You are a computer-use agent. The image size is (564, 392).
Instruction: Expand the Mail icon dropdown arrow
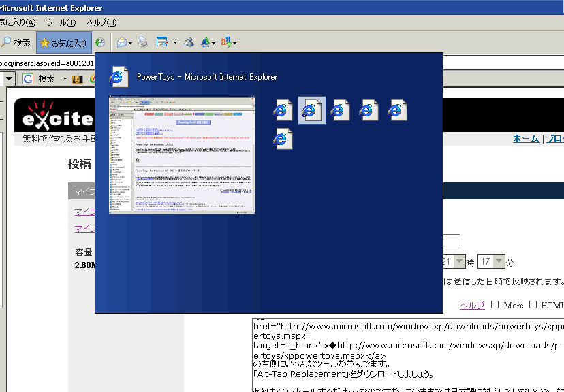pyautogui.click(x=130, y=43)
